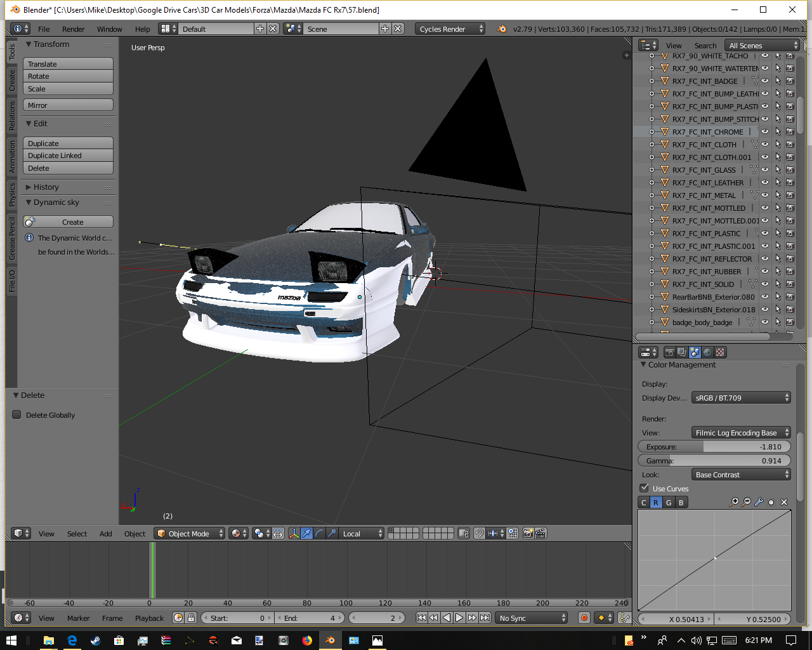Image resolution: width=812 pixels, height=650 pixels.
Task: Open the Base Contrast look dropdown
Action: coord(741,475)
